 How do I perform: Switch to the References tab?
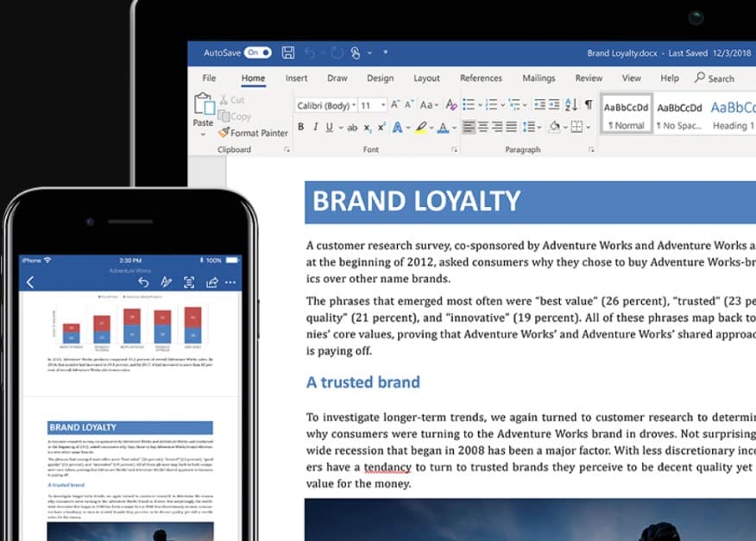(x=481, y=79)
